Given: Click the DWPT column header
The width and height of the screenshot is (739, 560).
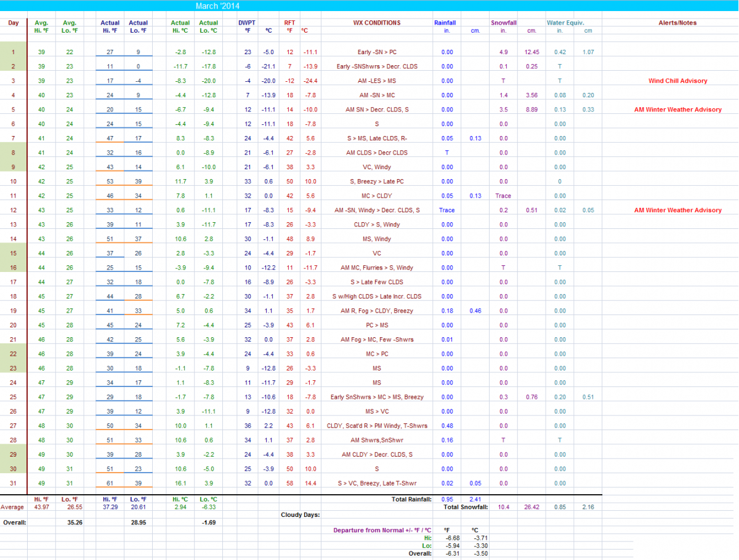Looking at the screenshot, I should click(x=247, y=23).
